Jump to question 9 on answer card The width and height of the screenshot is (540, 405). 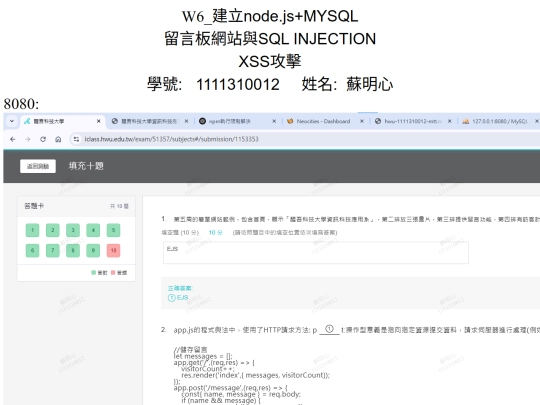pyautogui.click(x=93, y=250)
